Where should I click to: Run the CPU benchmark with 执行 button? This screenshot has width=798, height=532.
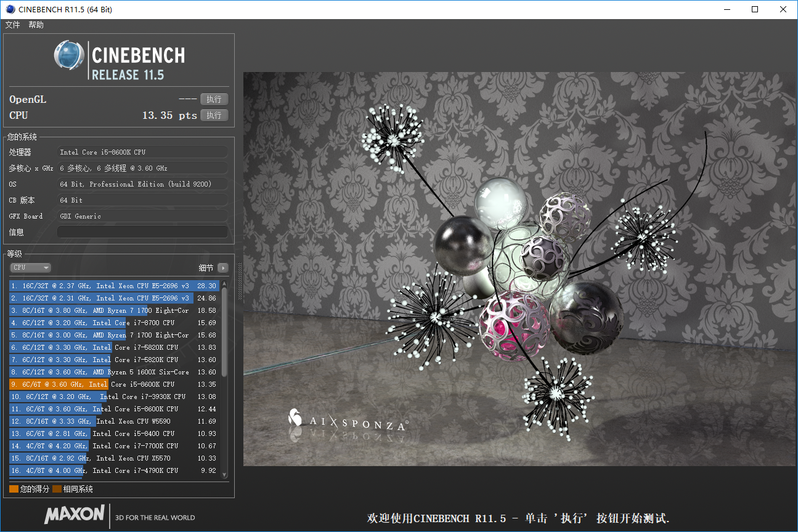point(214,115)
